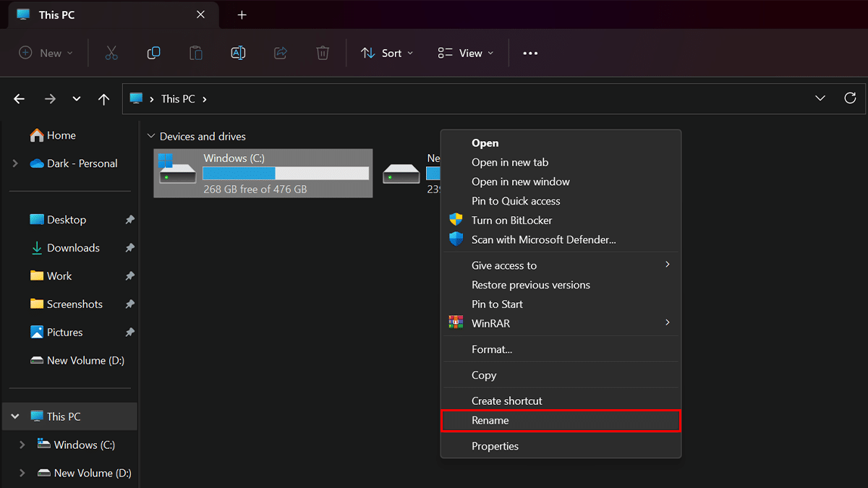
Task: Expand Windows (C:) in navigation tree
Action: click(x=22, y=445)
